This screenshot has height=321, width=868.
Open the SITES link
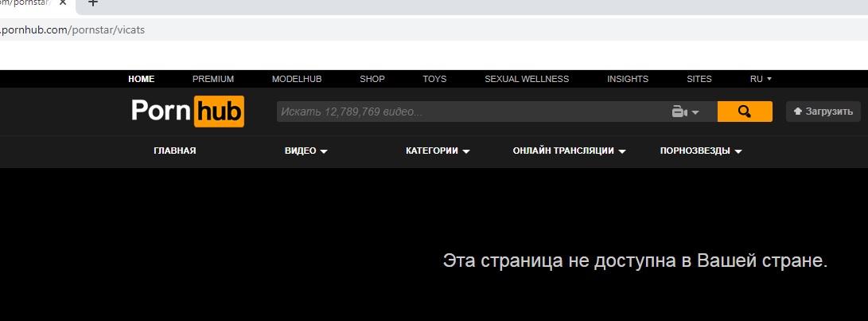(699, 79)
